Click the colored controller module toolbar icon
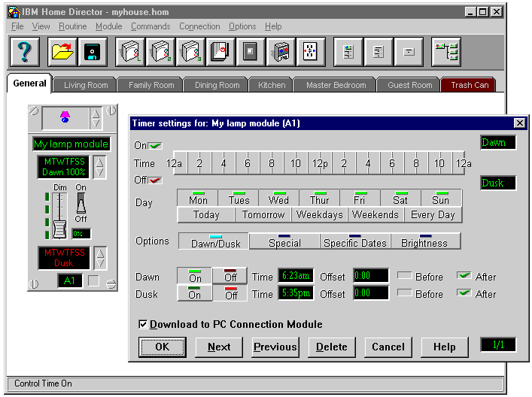 pos(281,52)
